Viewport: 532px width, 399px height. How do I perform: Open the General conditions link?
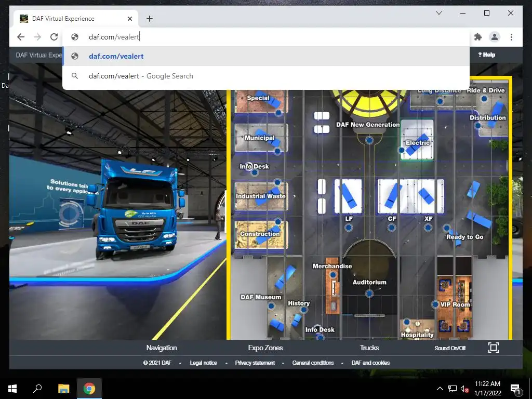coord(313,363)
